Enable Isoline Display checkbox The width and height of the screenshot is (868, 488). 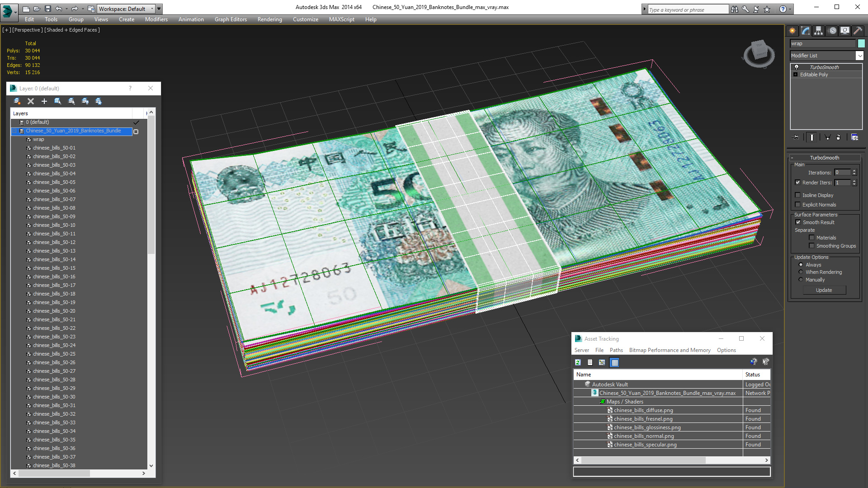point(797,195)
